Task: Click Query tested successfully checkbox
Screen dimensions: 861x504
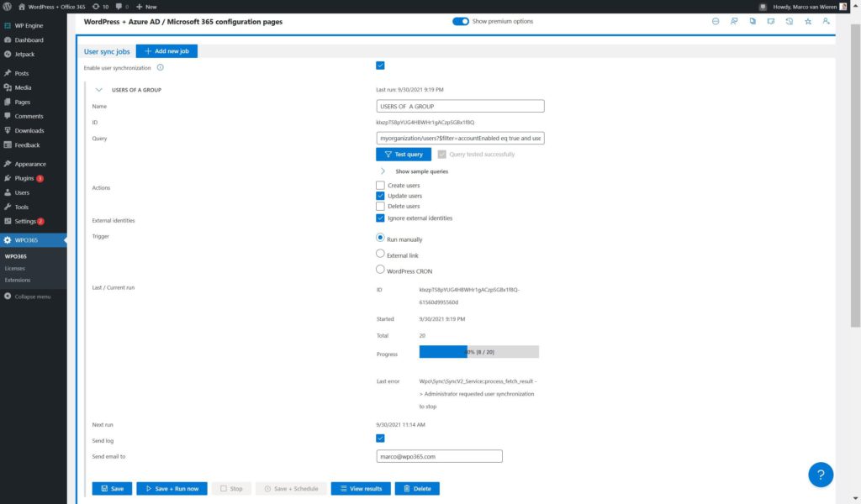Action: (x=442, y=155)
